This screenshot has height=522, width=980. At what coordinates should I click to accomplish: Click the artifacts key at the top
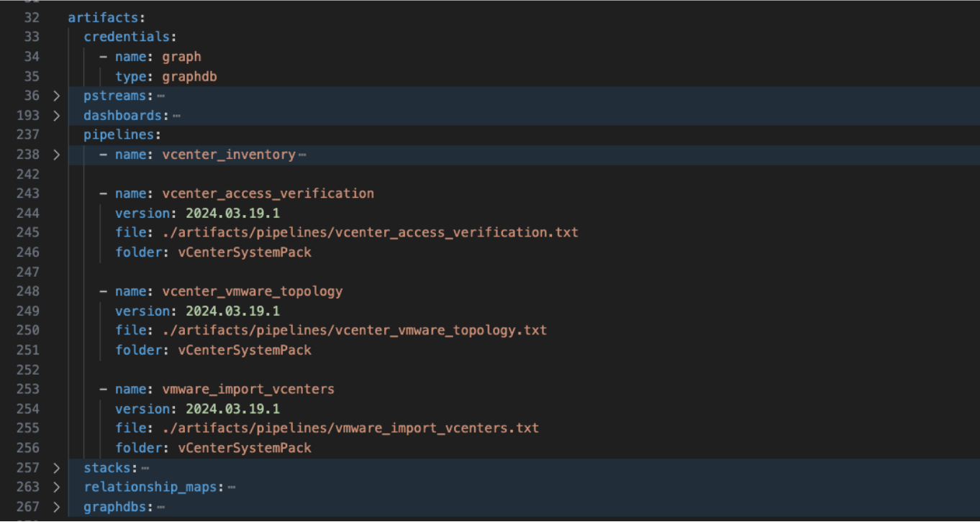click(x=98, y=18)
